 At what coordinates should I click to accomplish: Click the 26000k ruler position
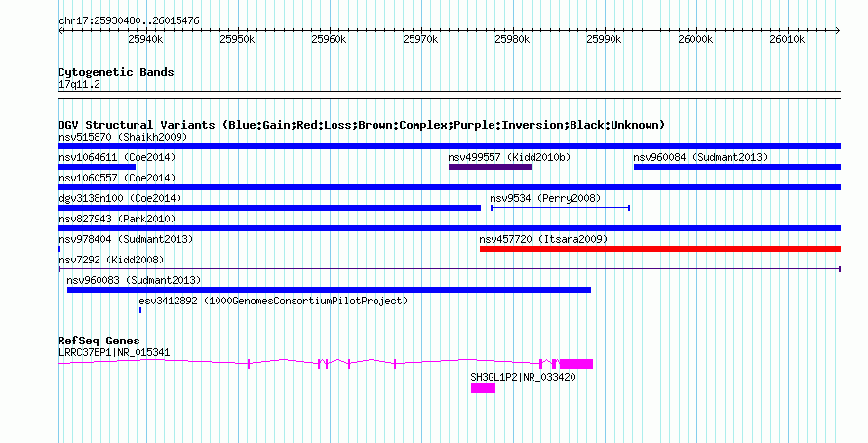pos(695,39)
